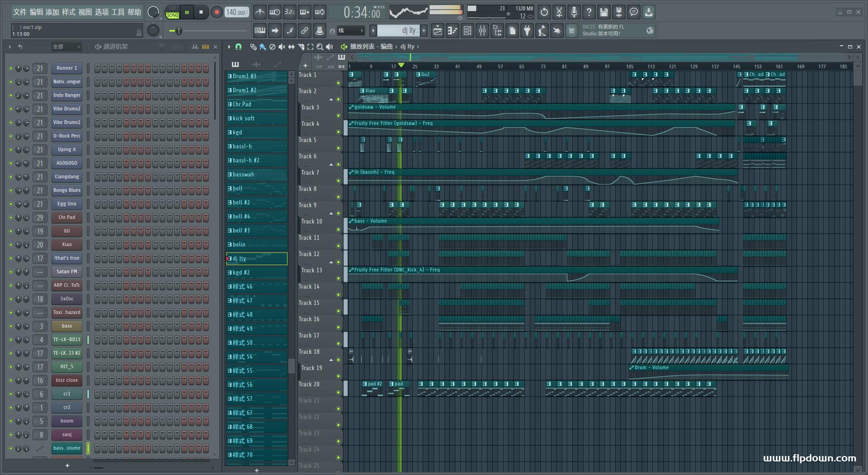Toggle the playlist snap magnet icon
868x475 pixels.
(x=238, y=47)
